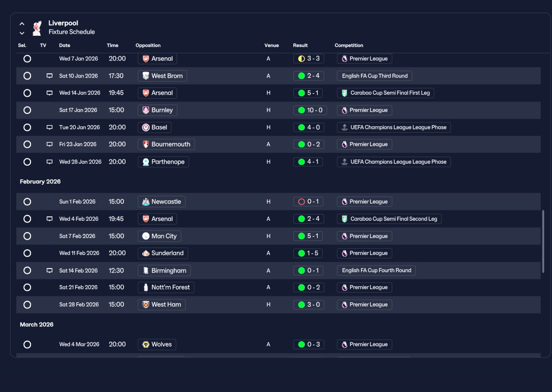Select the radio for Birmingham fixture
This screenshot has width=552, height=392.
27,270
